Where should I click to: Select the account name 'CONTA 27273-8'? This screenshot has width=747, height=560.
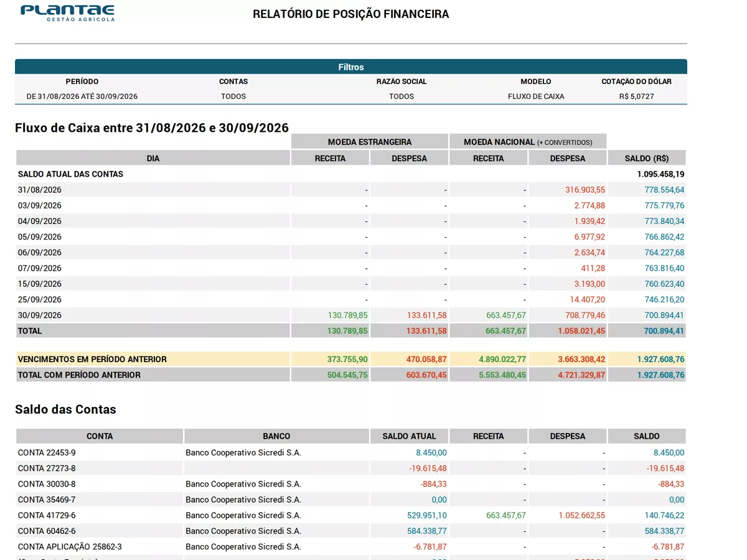tap(47, 469)
